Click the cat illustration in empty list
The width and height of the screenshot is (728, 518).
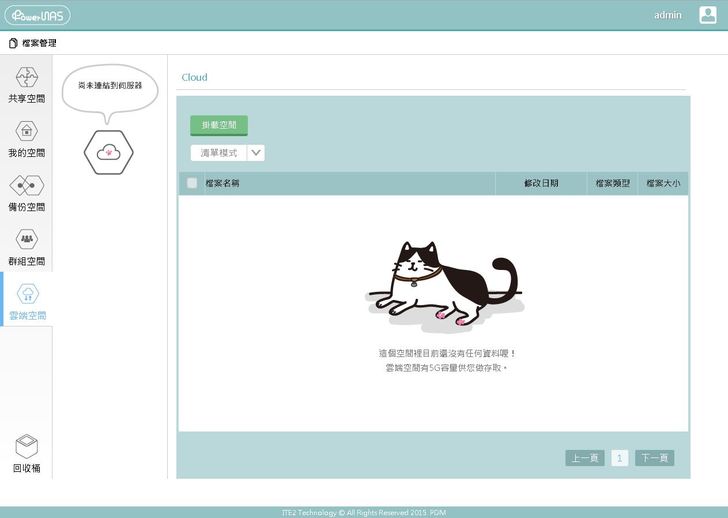pyautogui.click(x=445, y=286)
